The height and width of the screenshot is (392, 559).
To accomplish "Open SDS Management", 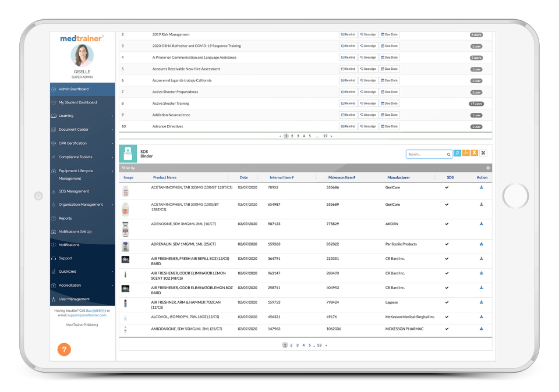I will 82,191.
